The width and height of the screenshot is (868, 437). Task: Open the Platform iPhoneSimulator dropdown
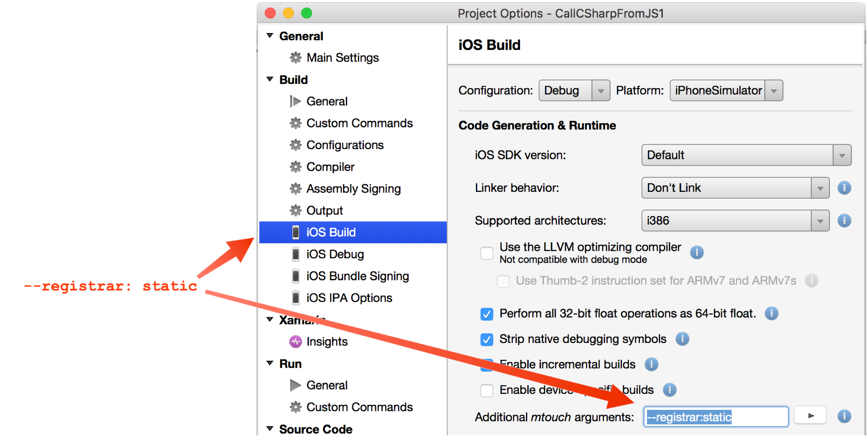tap(726, 91)
